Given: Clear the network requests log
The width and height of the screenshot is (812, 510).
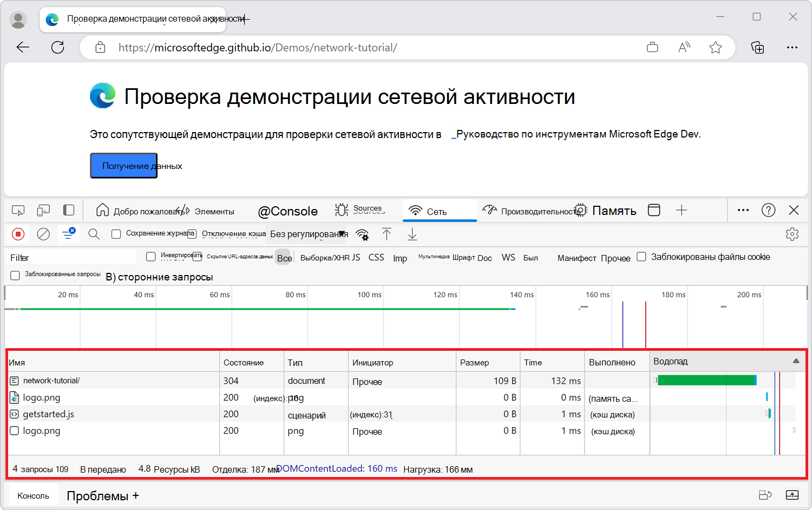Looking at the screenshot, I should point(43,234).
